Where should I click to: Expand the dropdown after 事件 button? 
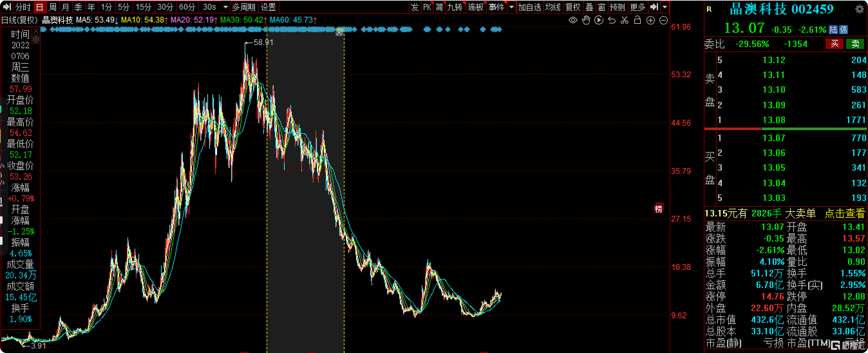tap(512, 7)
